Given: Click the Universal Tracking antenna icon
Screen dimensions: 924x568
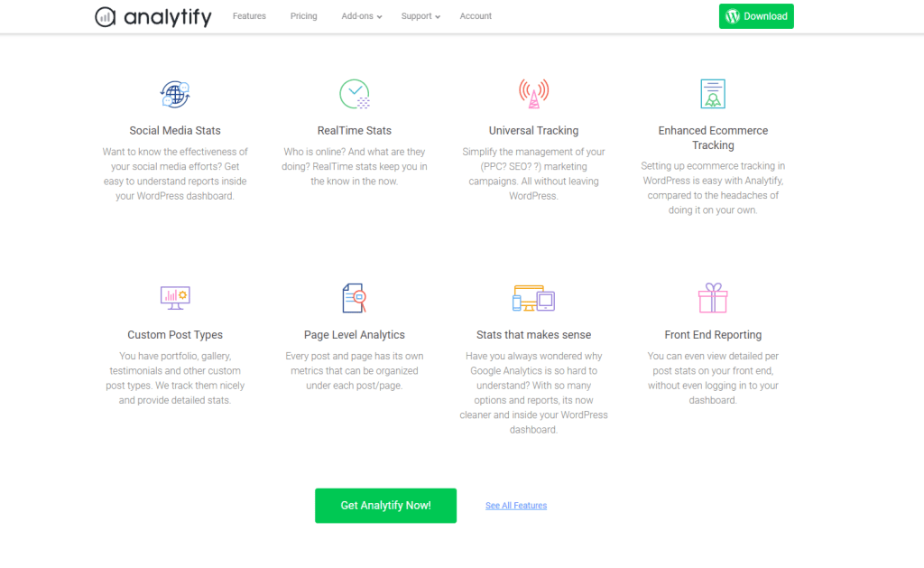Looking at the screenshot, I should [534, 94].
